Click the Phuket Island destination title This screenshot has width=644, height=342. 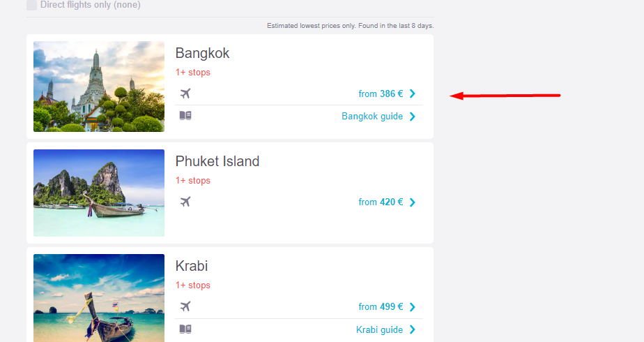(x=217, y=161)
